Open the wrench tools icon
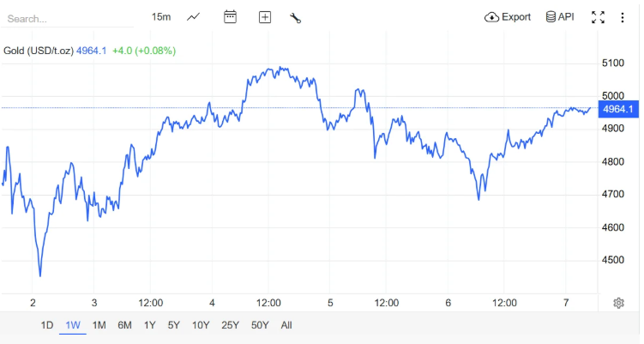The height and width of the screenshot is (344, 644). (x=295, y=17)
